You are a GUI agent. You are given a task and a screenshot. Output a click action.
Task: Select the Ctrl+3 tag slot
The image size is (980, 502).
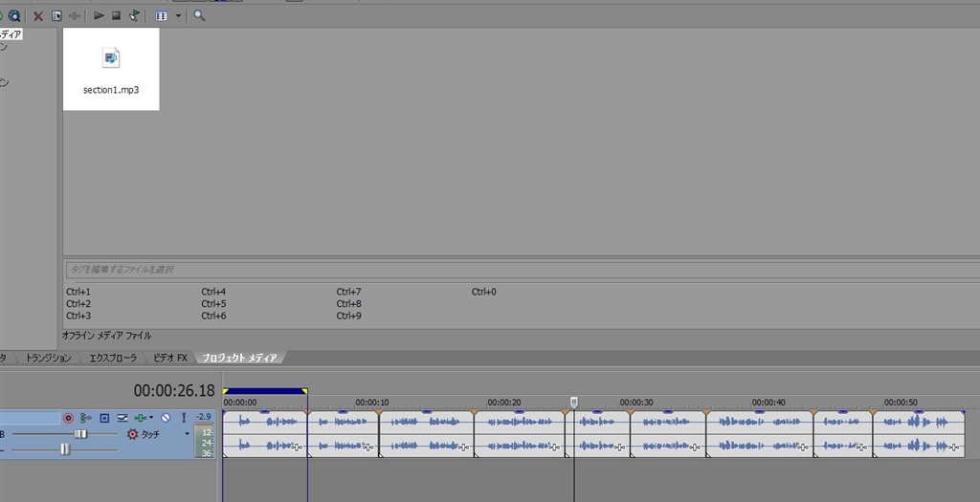click(x=78, y=316)
